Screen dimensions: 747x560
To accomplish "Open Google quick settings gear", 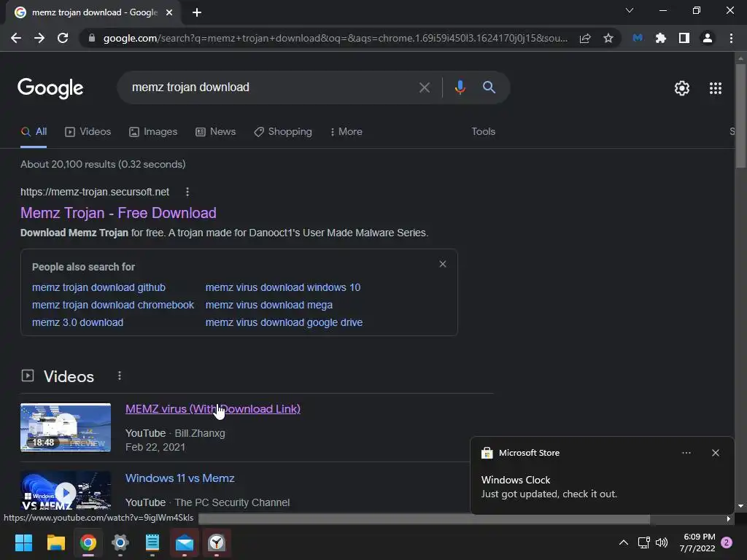I will (x=682, y=88).
